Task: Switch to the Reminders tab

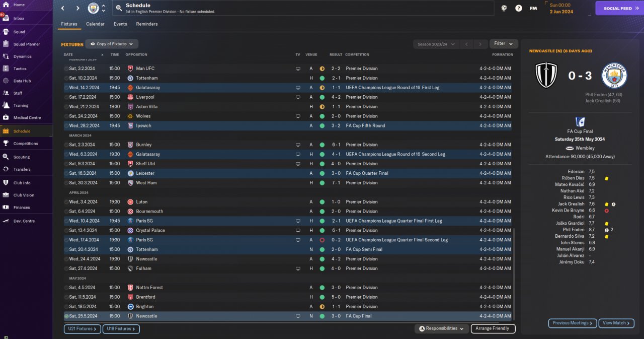Action: tap(147, 24)
